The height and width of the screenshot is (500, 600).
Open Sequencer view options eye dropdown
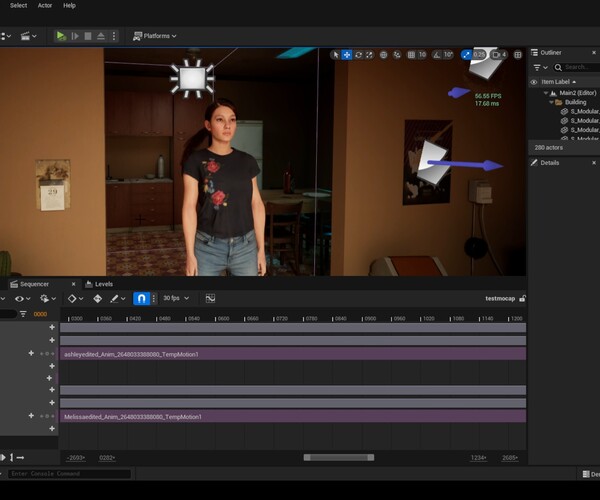[x=22, y=298]
